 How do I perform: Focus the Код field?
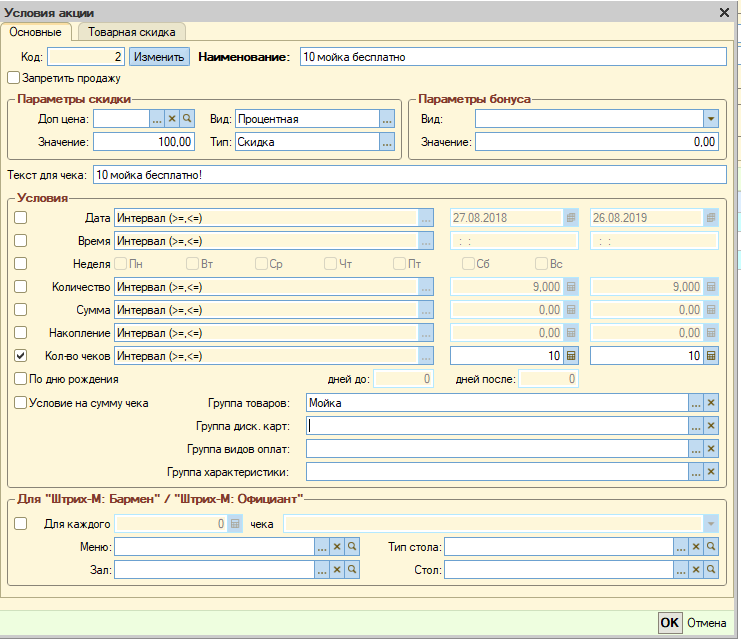86,57
